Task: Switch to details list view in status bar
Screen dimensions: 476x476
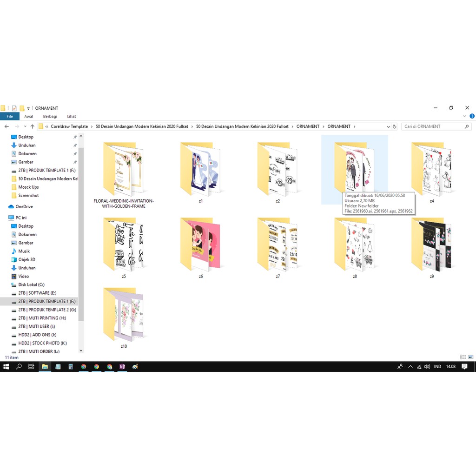Action: click(x=463, y=357)
